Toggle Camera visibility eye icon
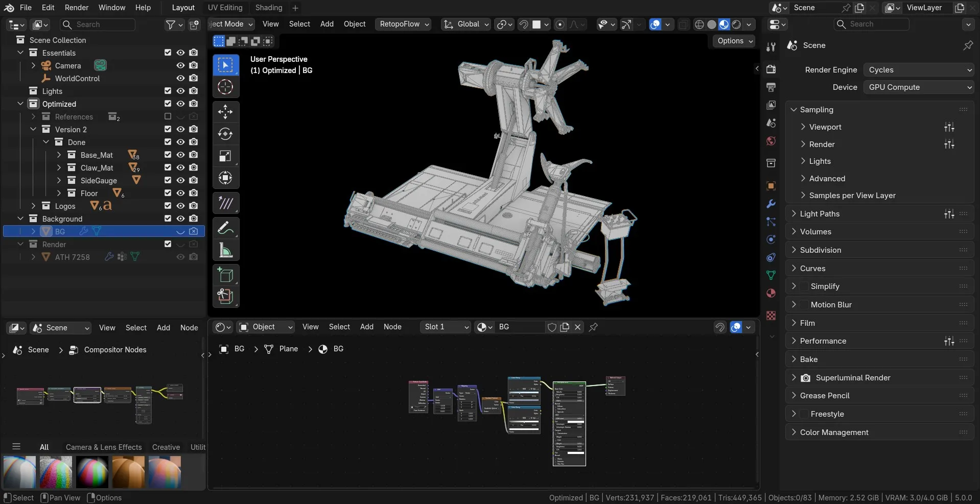980x504 pixels. point(180,65)
